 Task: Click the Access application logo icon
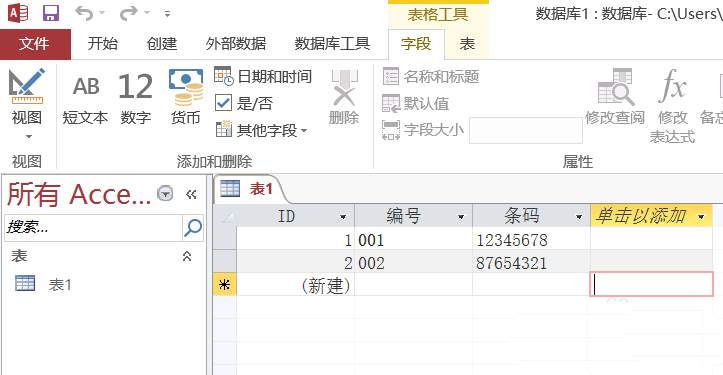tap(18, 13)
